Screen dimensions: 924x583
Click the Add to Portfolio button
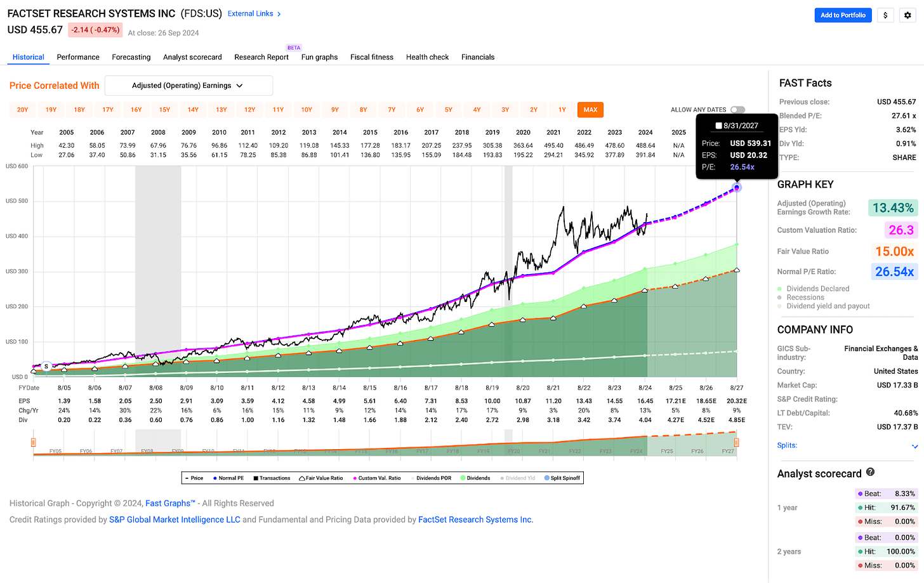(843, 15)
